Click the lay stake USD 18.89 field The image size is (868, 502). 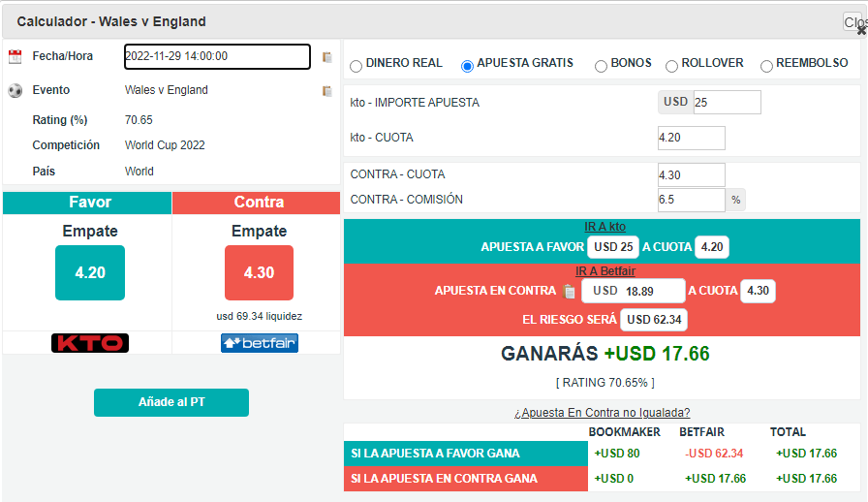point(634,291)
